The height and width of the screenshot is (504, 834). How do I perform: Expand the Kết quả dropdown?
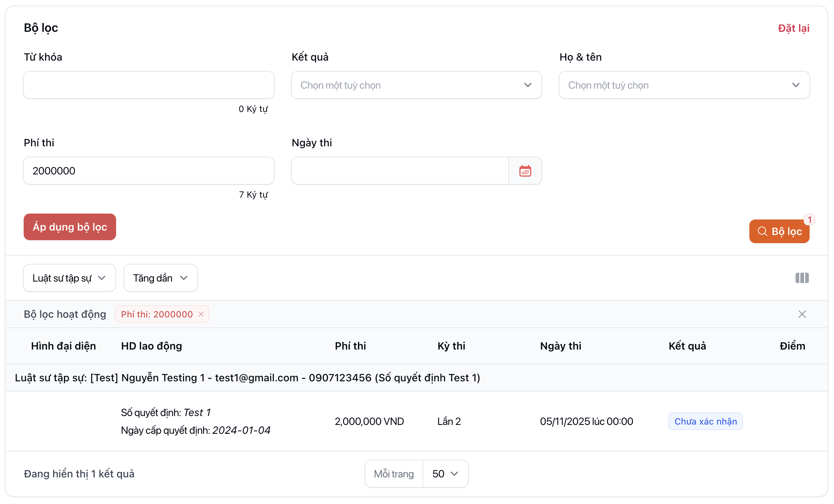point(416,85)
